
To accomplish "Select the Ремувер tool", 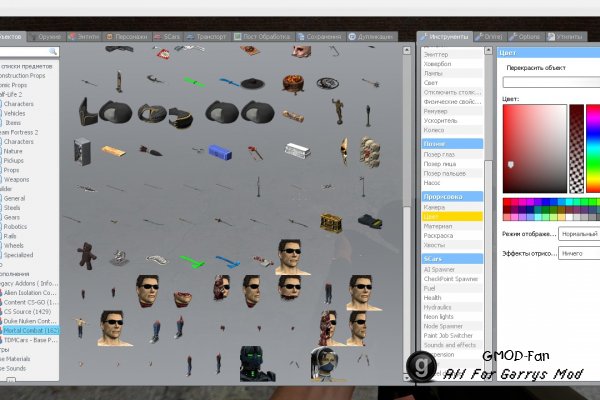I will tap(452, 111).
